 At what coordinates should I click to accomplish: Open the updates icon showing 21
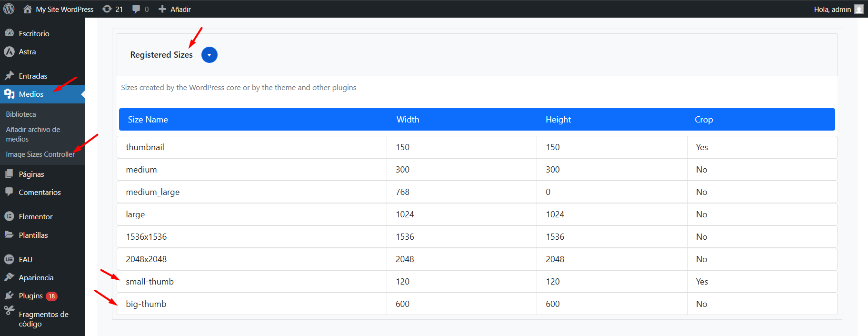(x=107, y=9)
